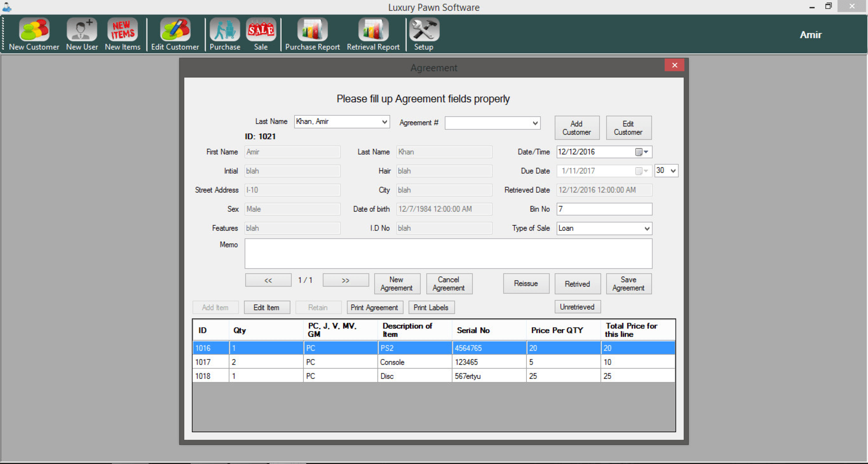This screenshot has width=868, height=464.
Task: Click the Unretrieved button
Action: click(578, 307)
